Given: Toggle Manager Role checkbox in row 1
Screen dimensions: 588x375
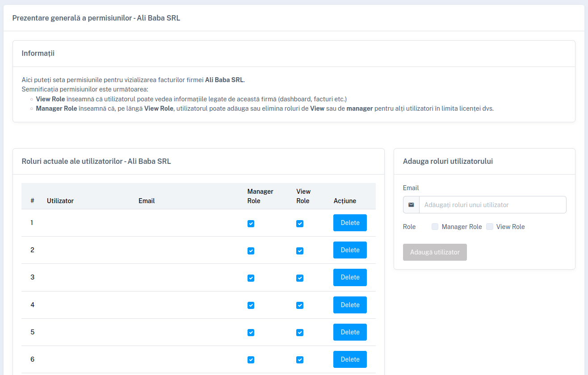Looking at the screenshot, I should click(251, 224).
